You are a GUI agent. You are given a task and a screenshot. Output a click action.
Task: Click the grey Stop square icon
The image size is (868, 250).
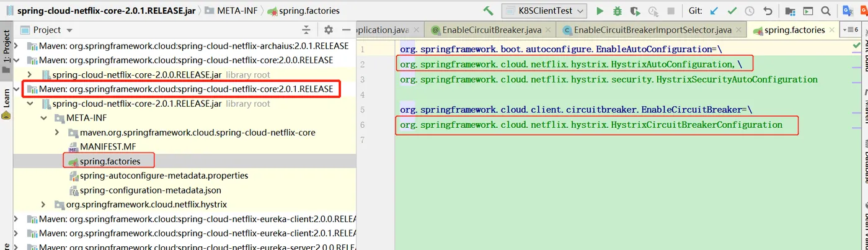(x=670, y=11)
